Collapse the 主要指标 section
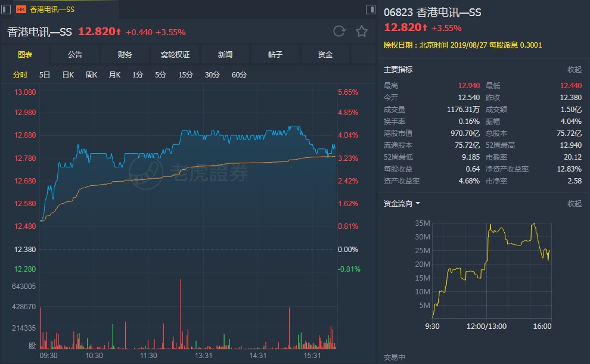This screenshot has width=590, height=364. point(574,70)
